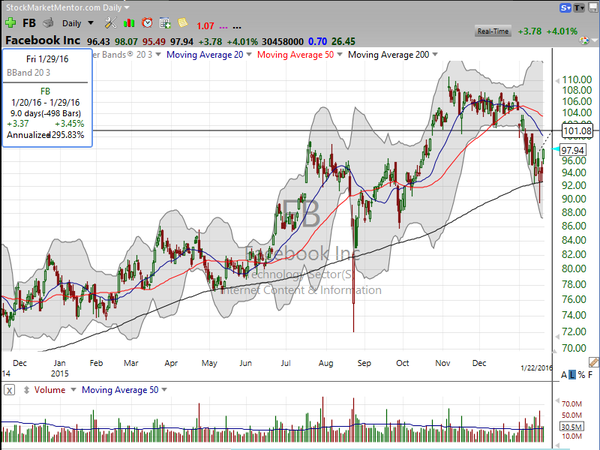Click volume pane Moving Average 50 label
The height and width of the screenshot is (450, 600).
120,390
